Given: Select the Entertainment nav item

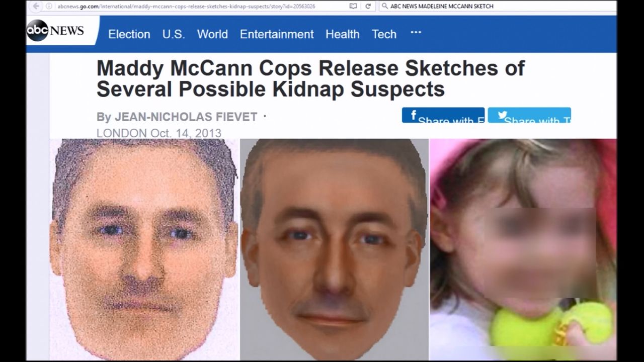Looking at the screenshot, I should pyautogui.click(x=277, y=34).
